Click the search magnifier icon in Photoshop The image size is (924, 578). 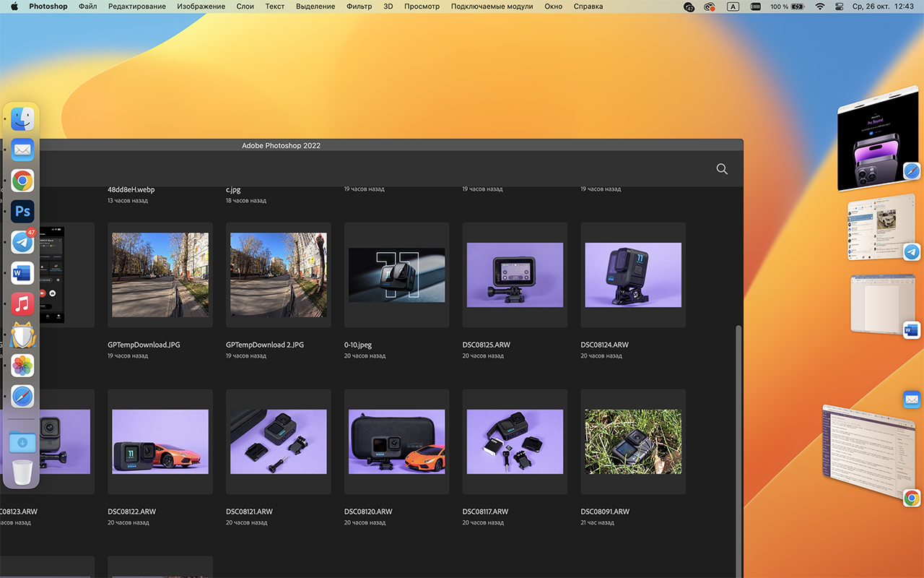coord(721,169)
